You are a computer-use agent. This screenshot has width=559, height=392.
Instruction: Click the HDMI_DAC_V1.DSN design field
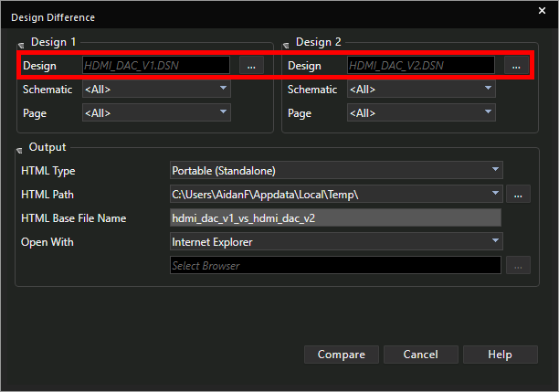(155, 66)
